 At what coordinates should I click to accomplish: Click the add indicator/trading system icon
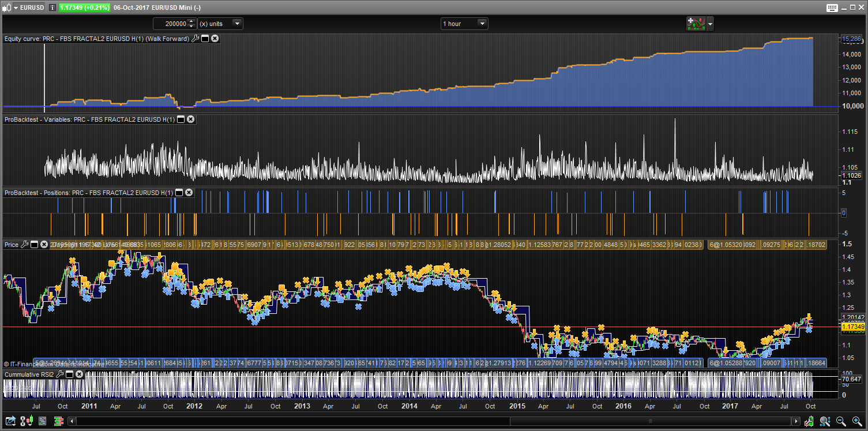pyautogui.click(x=696, y=24)
